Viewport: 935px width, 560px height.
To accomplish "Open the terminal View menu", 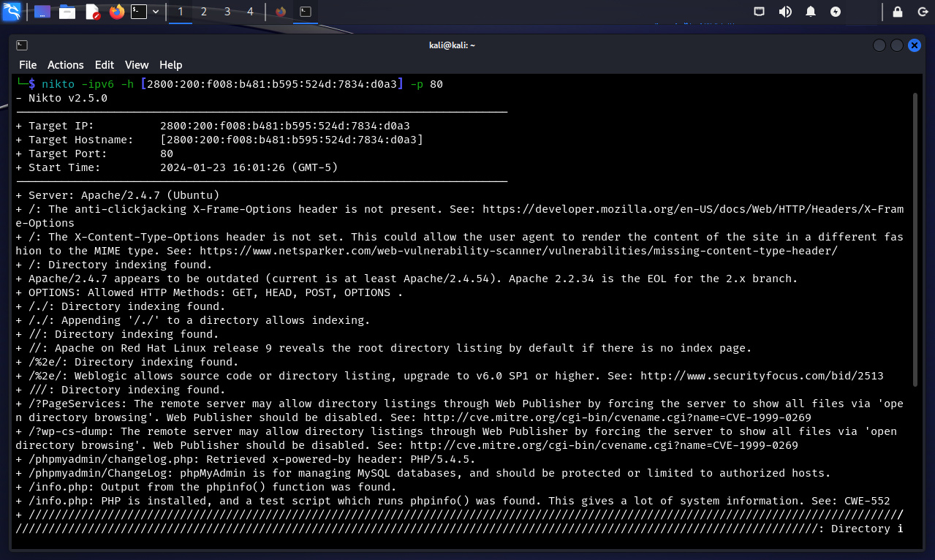I will 137,65.
